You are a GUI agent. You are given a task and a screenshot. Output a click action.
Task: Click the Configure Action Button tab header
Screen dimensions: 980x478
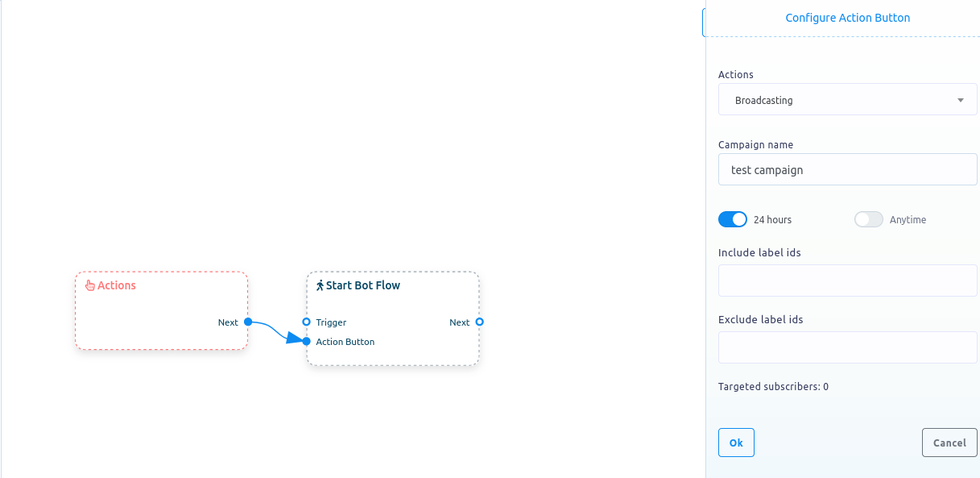click(x=847, y=18)
